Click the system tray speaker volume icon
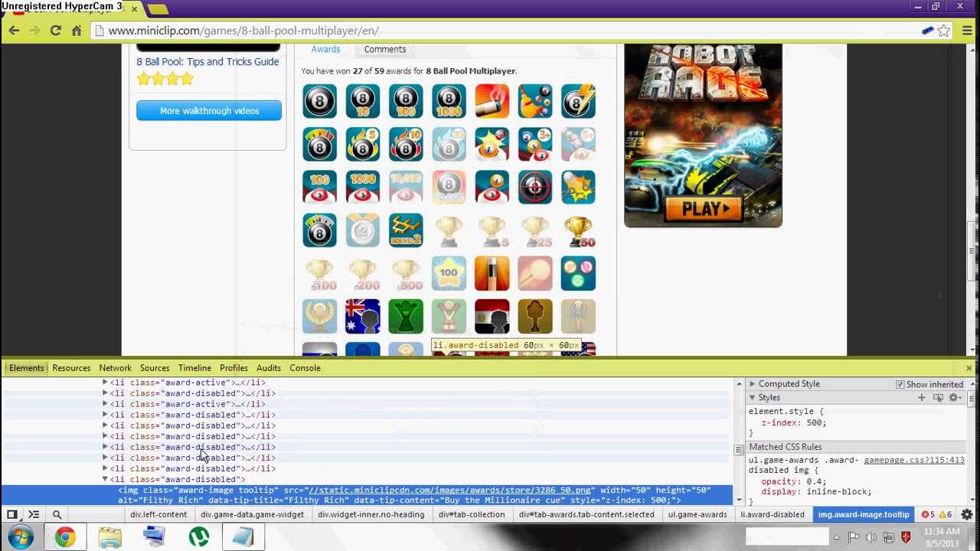 (x=871, y=537)
